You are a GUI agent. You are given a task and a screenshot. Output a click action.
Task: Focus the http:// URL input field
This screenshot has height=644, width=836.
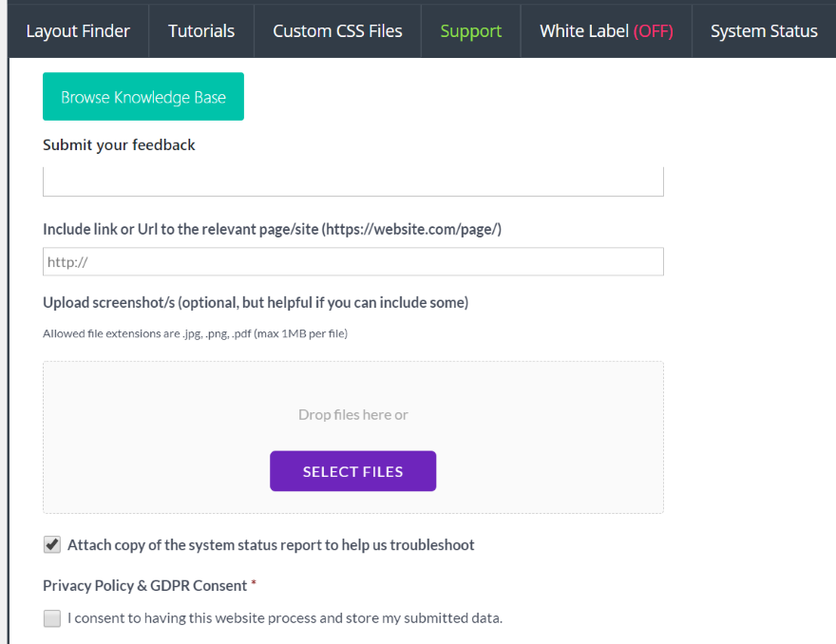coord(352,262)
